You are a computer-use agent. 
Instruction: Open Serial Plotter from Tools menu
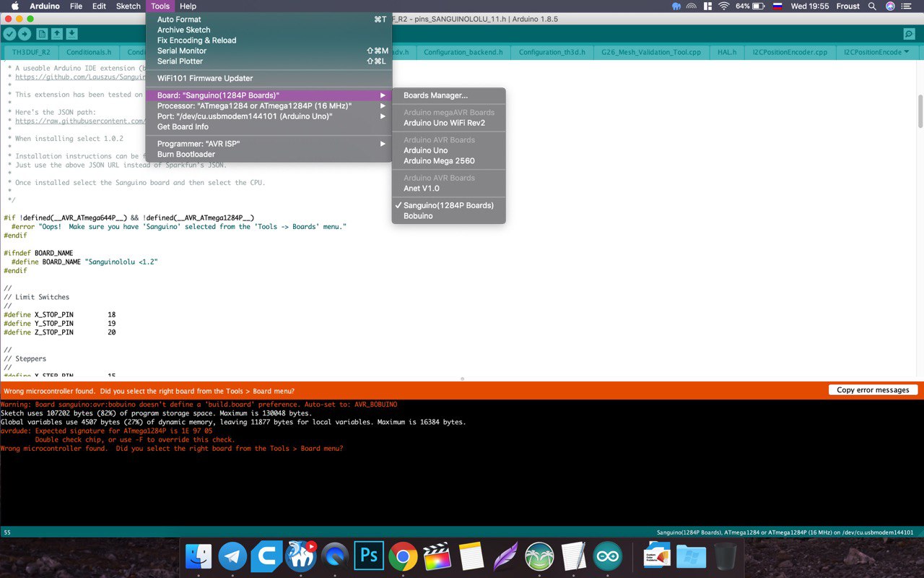[269, 61]
